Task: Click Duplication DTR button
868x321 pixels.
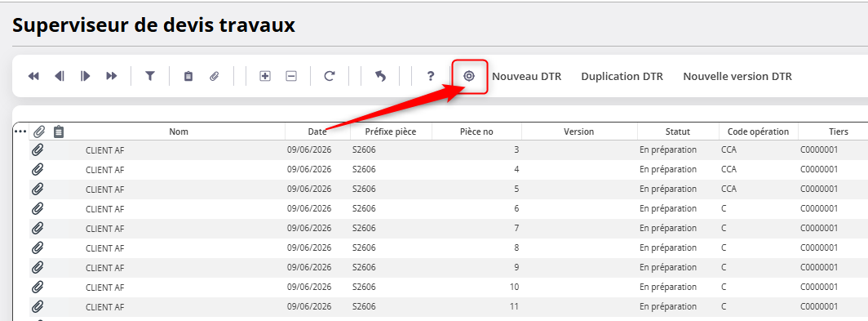Action: [622, 77]
